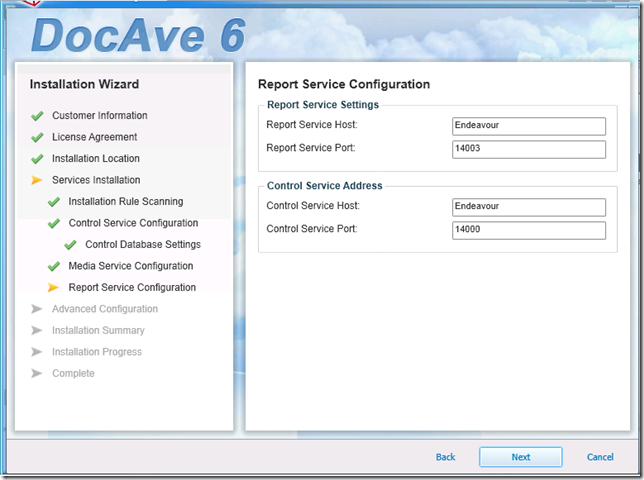Open Installation Rule Scanning step
The image size is (644, 480).
click(x=126, y=201)
